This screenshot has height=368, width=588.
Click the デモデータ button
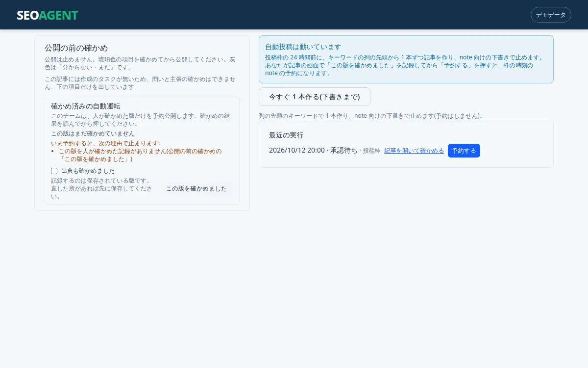pyautogui.click(x=551, y=15)
